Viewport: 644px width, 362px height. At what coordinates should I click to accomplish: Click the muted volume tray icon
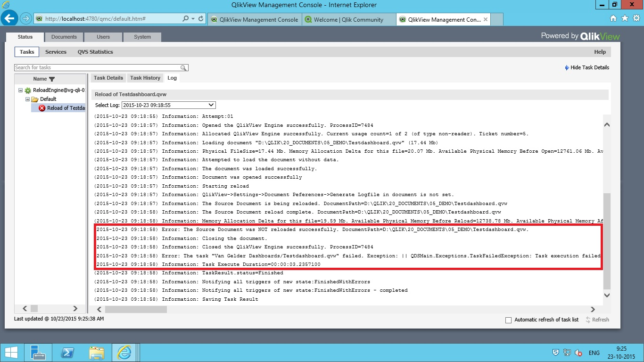click(x=578, y=353)
